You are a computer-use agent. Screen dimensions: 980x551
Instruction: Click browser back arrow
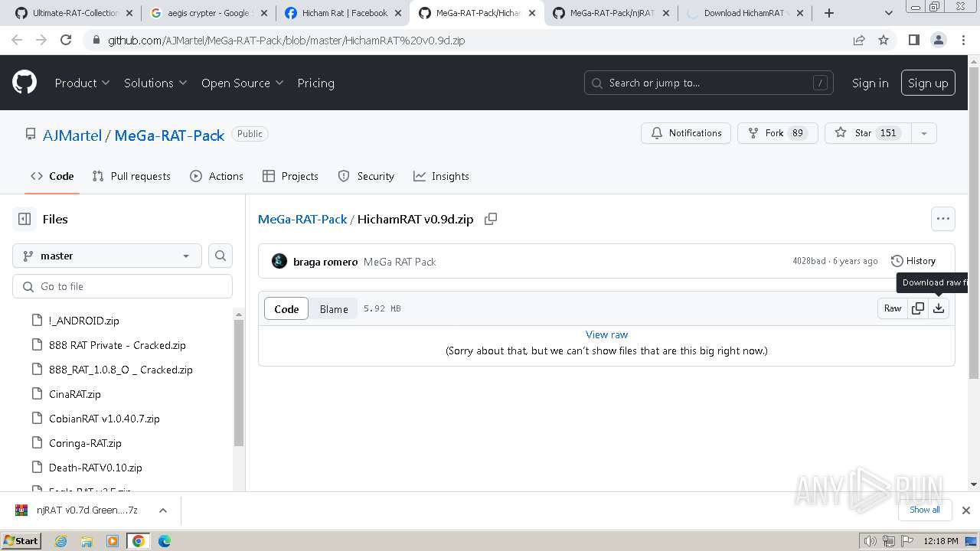point(17,40)
